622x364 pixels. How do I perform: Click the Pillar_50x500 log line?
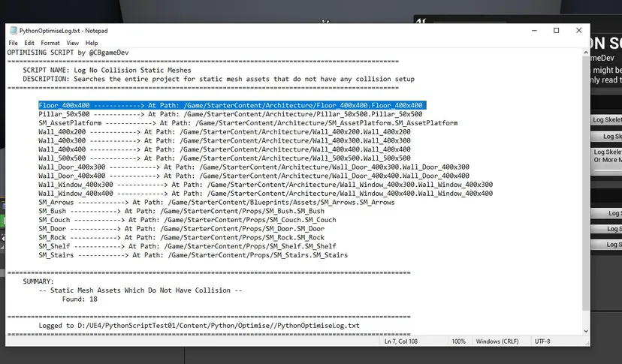click(230, 114)
